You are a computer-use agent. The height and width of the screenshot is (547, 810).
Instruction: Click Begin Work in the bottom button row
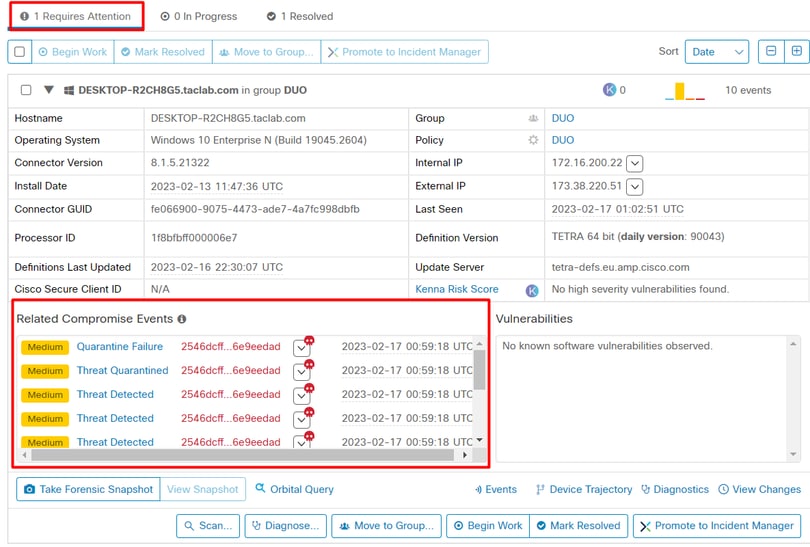coord(488,526)
